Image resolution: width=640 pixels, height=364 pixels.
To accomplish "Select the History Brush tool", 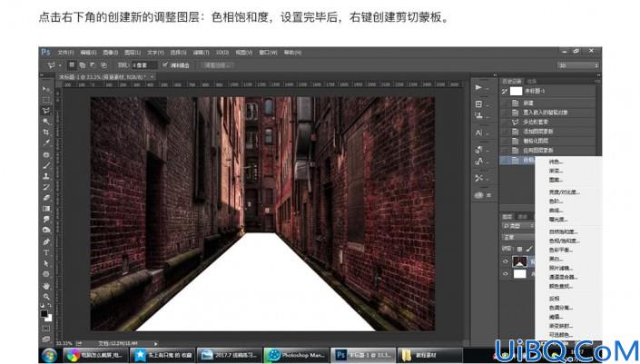I will (46, 187).
